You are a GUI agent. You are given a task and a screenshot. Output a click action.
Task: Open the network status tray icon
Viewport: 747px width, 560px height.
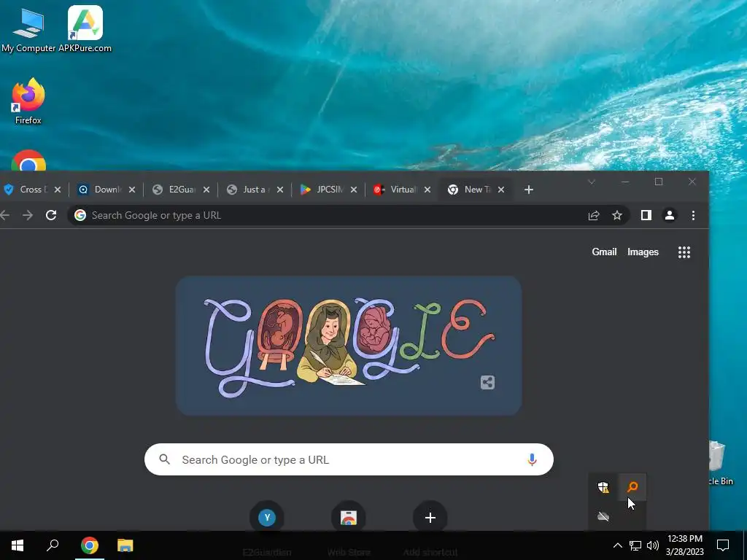pos(635,545)
